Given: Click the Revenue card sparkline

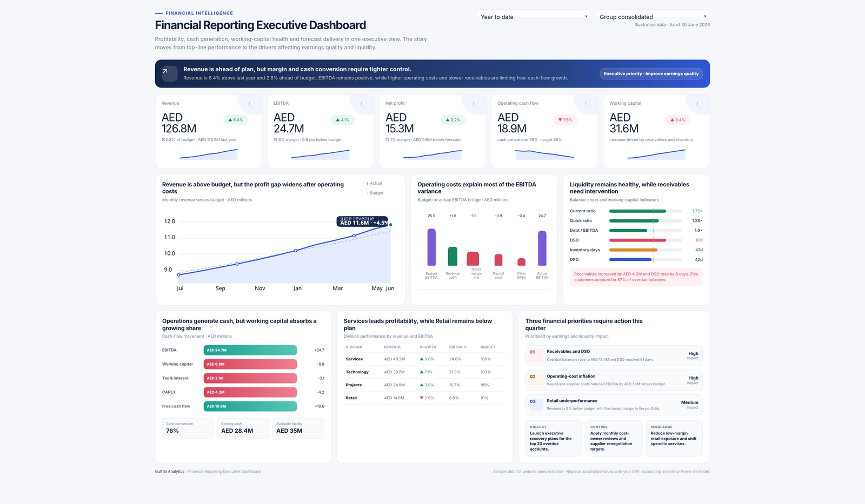Looking at the screenshot, I should [208, 154].
